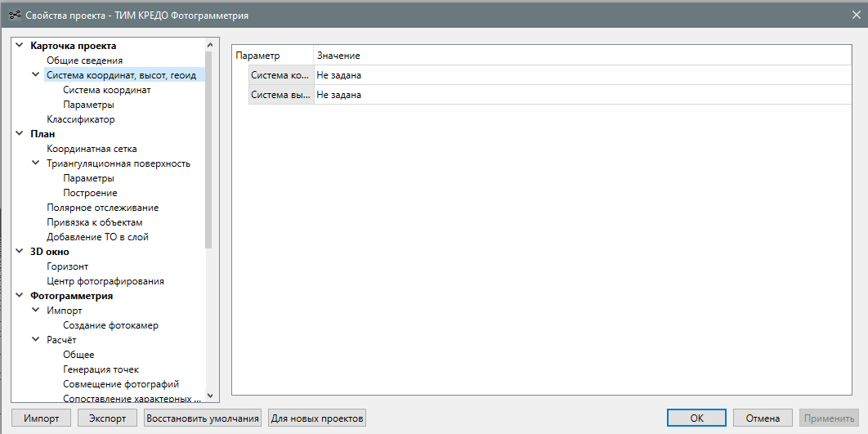Select the 3D окно heading
868x434 pixels.
pos(50,252)
